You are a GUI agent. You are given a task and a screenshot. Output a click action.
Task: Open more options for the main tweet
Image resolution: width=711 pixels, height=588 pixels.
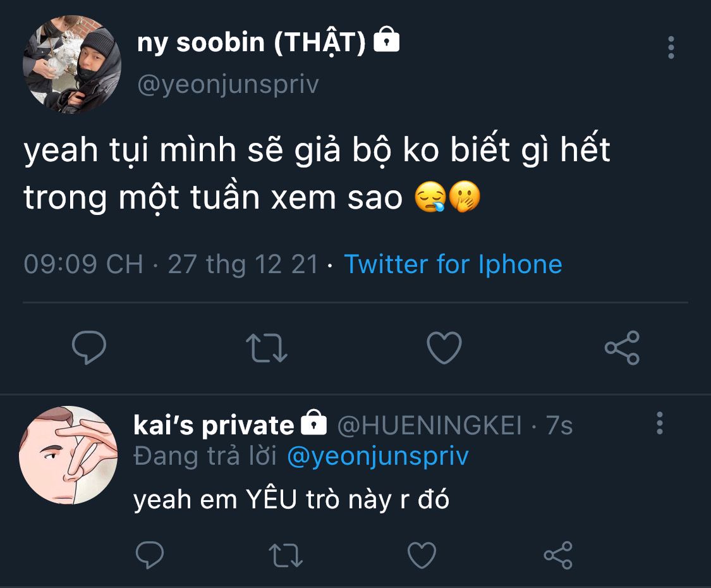(671, 47)
